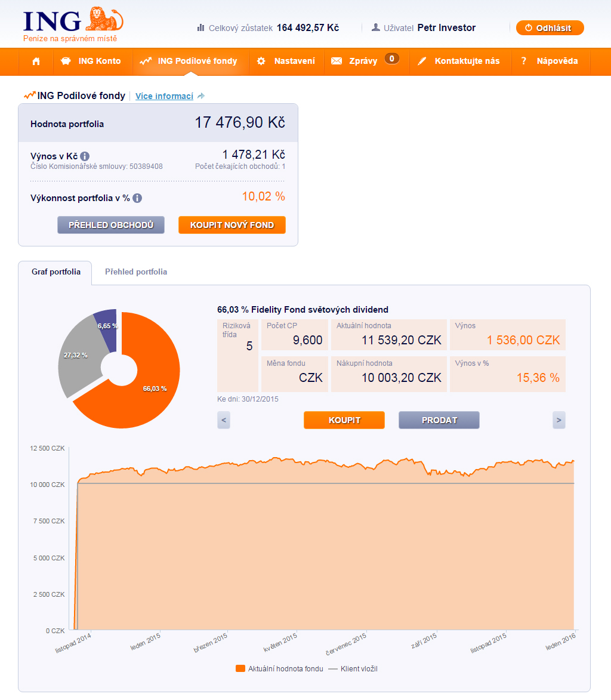Click the messages count badge
The height and width of the screenshot is (700, 611).
point(391,58)
